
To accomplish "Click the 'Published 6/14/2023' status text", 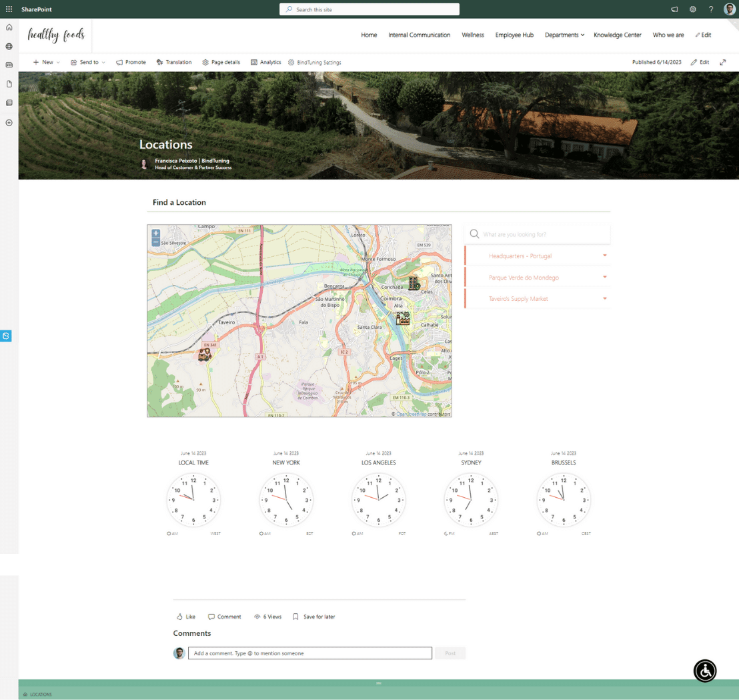I will [x=656, y=62].
